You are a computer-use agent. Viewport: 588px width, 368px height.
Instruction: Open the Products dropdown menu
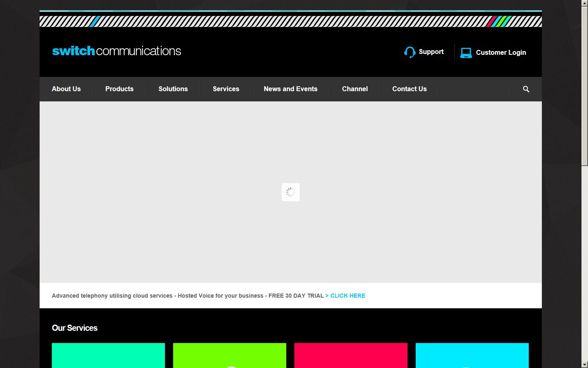point(119,89)
